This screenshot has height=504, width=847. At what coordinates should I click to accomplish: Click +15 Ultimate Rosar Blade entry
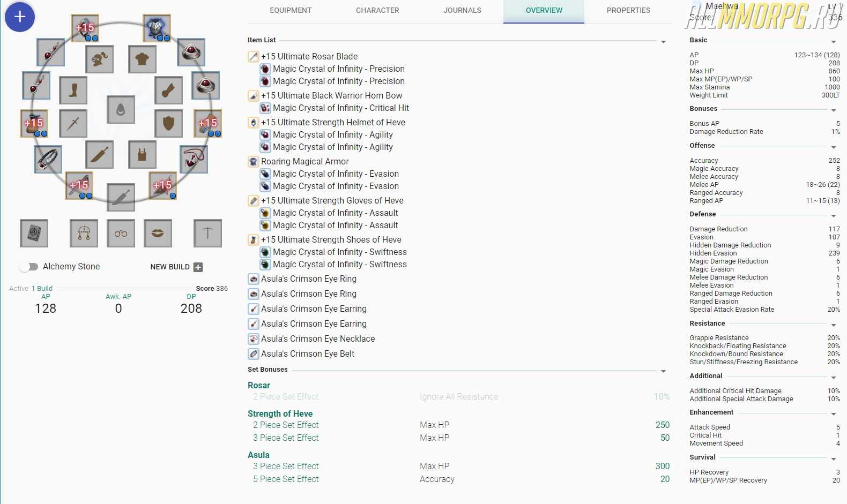pyautogui.click(x=309, y=56)
